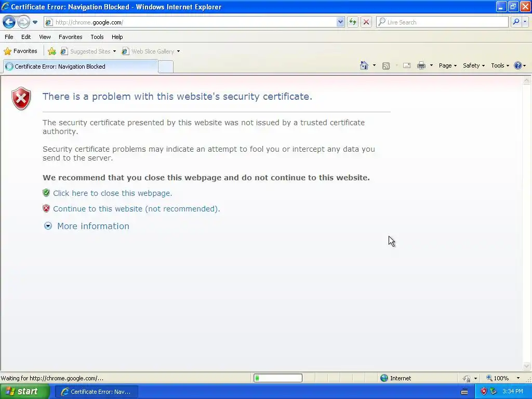The height and width of the screenshot is (399, 532).
Task: Click here to close this webpage link
Action: [113, 193]
